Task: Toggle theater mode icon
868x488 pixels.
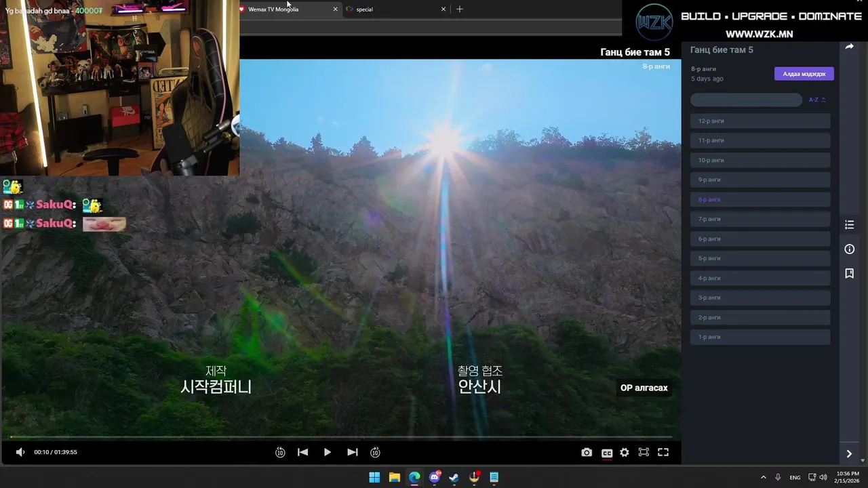Action: (x=644, y=453)
